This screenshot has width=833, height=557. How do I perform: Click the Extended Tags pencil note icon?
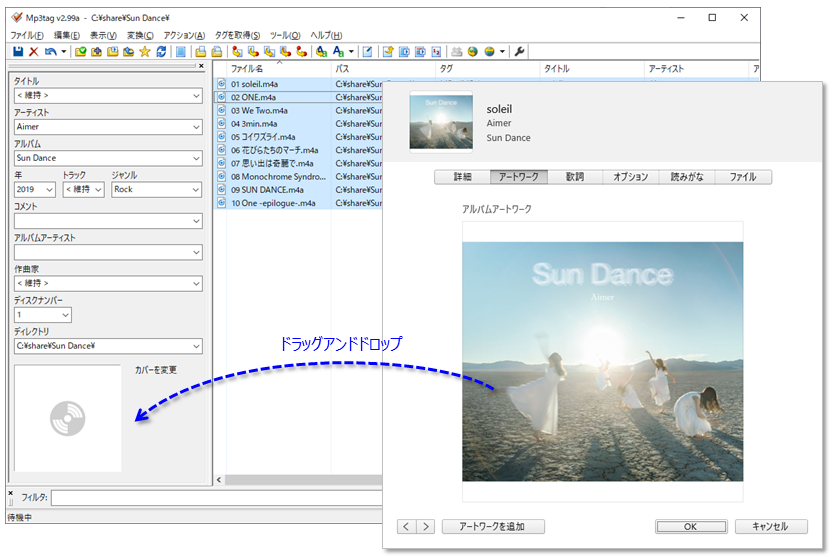[367, 52]
